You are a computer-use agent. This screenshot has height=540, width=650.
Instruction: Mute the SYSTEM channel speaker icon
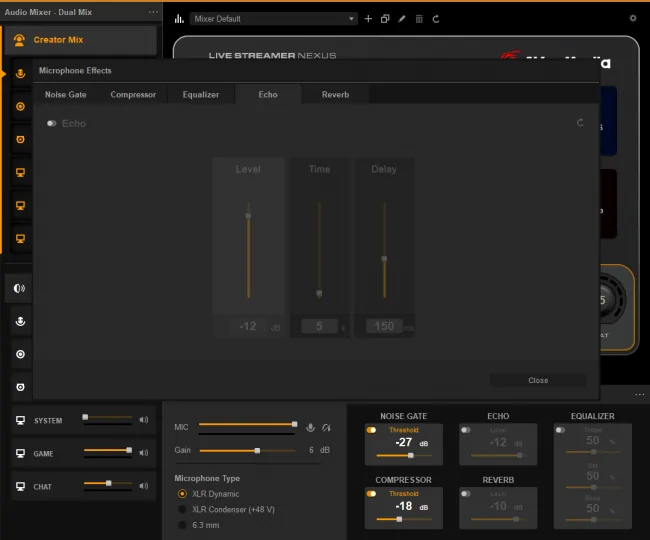coord(143,420)
